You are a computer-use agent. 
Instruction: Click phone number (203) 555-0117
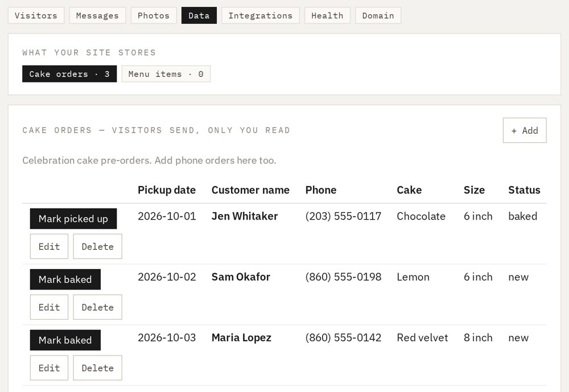343,216
